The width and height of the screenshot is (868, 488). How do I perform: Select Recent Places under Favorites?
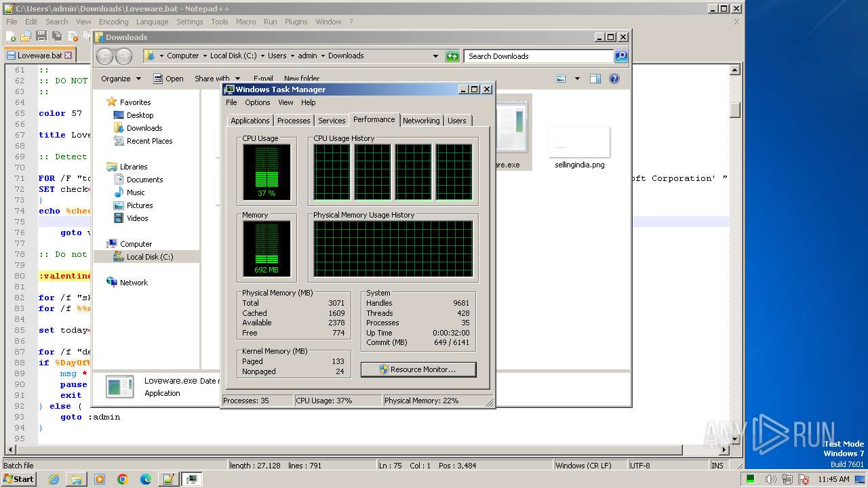[x=149, y=141]
